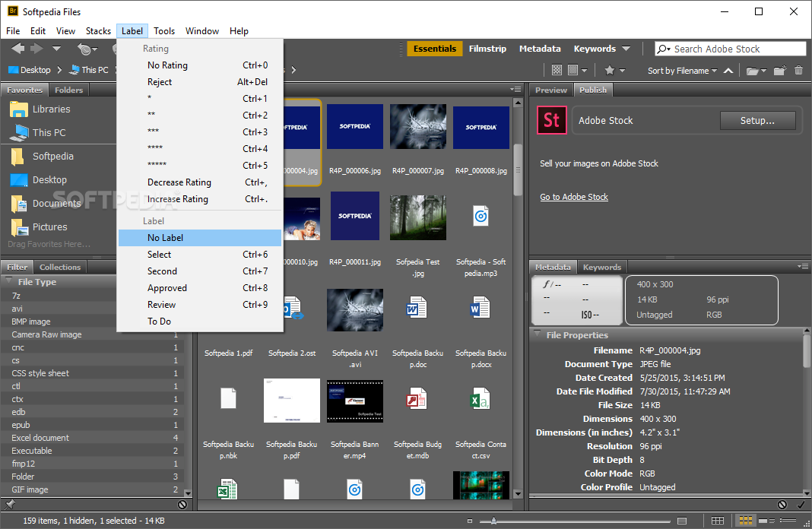This screenshot has width=812, height=529.
Task: Switch to list view in status bar
Action: click(788, 521)
